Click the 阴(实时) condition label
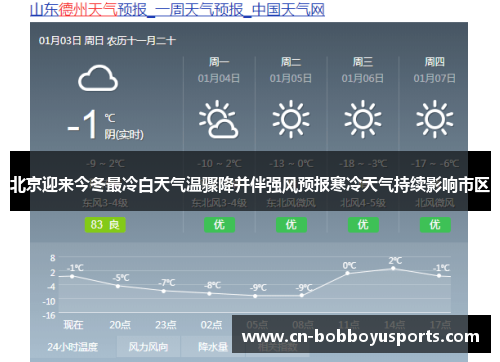This screenshot has height=362, width=500. [x=124, y=135]
